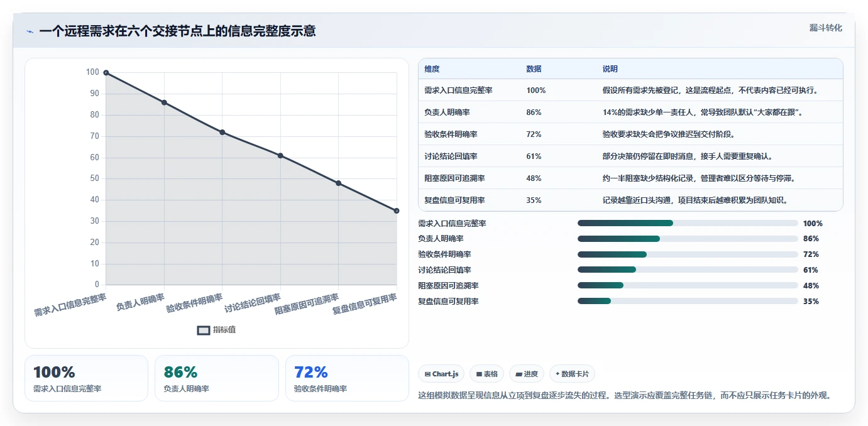Click the 需求入口信息完整率 progress bar
Image resolution: width=868 pixels, height=426 pixels.
pos(688,223)
